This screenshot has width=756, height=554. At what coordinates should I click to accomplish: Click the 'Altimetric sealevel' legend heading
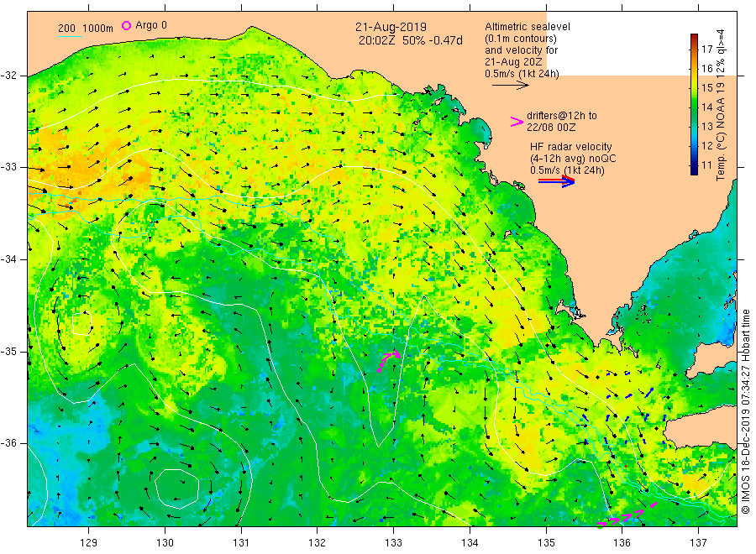(528, 27)
